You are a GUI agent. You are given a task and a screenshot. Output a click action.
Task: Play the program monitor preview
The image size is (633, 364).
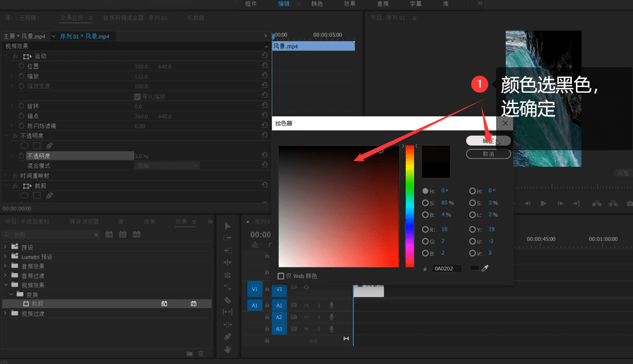click(544, 203)
